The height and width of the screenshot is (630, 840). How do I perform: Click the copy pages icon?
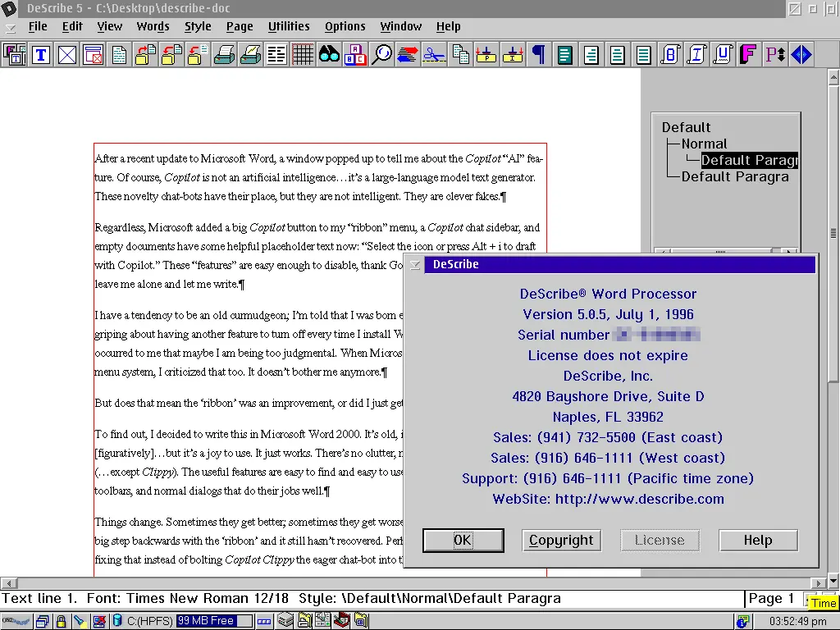[x=461, y=55]
